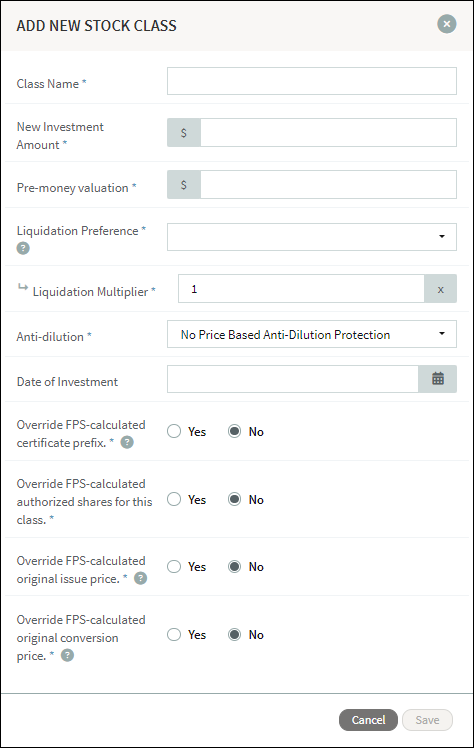Expand the Anti-dilution dropdown
Image resolution: width=474 pixels, height=748 pixels.
tap(312, 334)
